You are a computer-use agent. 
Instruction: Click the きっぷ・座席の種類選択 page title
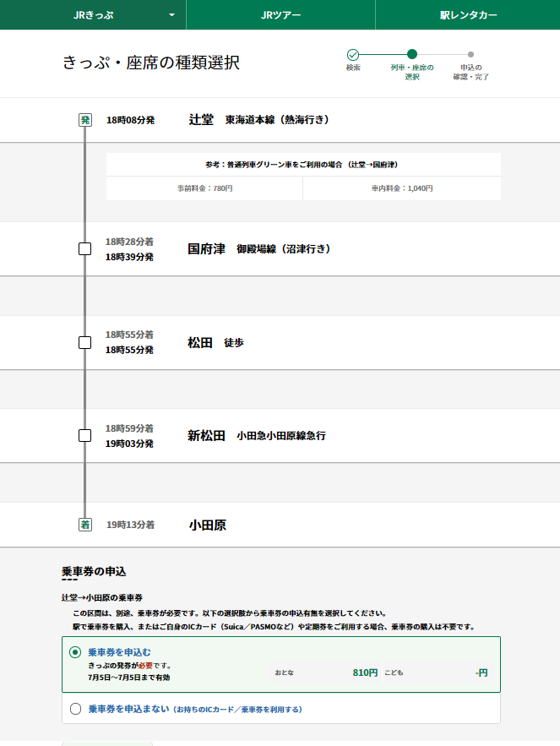[x=151, y=63]
